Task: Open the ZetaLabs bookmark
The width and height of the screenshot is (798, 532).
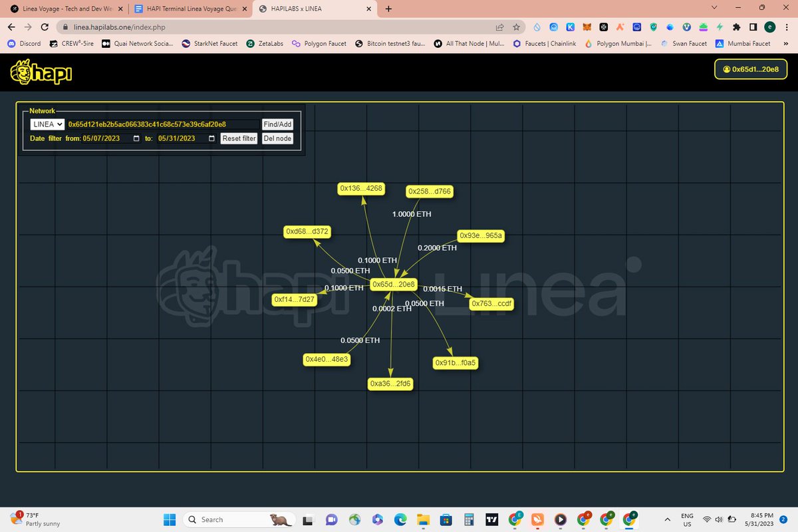Action: [264, 43]
